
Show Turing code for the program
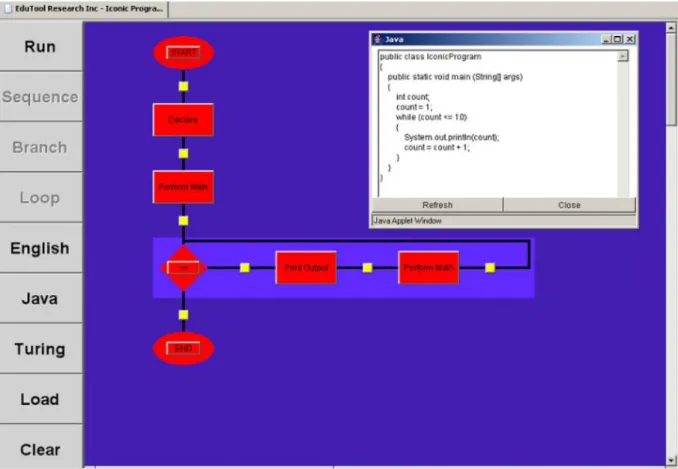[40, 349]
